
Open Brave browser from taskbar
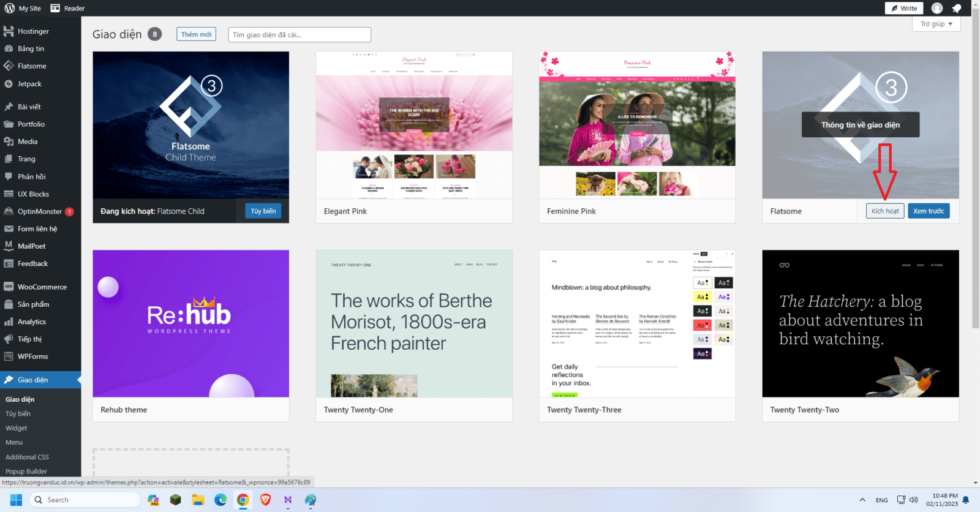[x=265, y=500]
